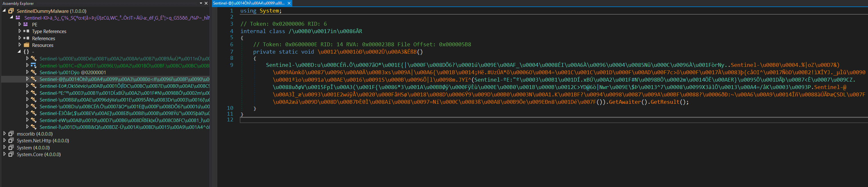Viewport: 868px width, 187px height.
Task: Click the Type References node icon
Action: click(26, 31)
